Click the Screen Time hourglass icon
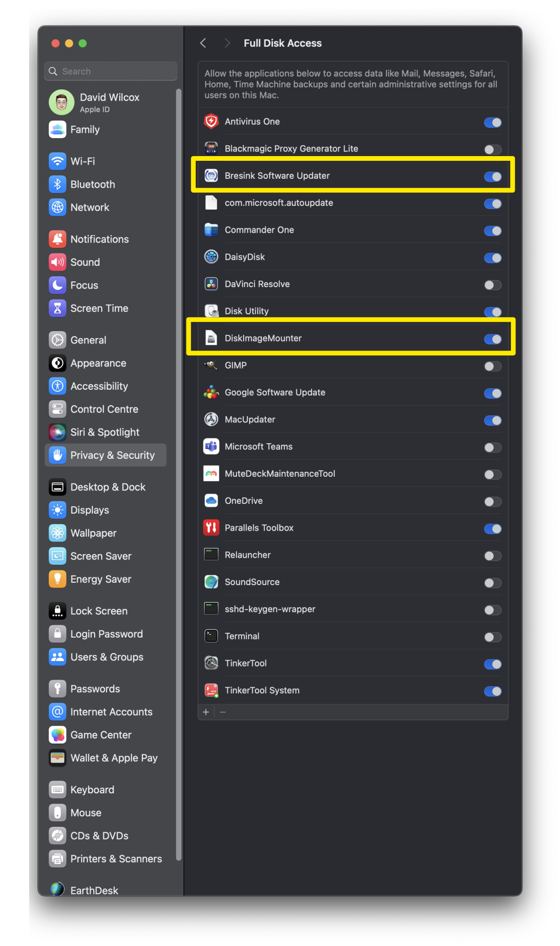This screenshot has width=560, height=946. click(x=57, y=308)
